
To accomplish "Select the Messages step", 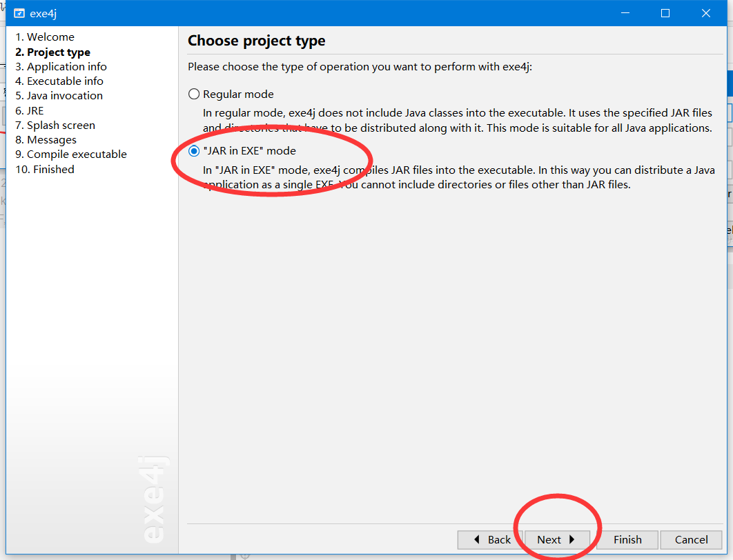I will (46, 139).
